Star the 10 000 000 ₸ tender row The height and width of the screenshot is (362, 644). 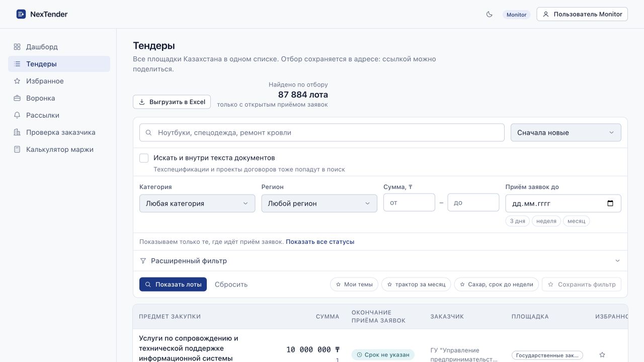[602, 355]
